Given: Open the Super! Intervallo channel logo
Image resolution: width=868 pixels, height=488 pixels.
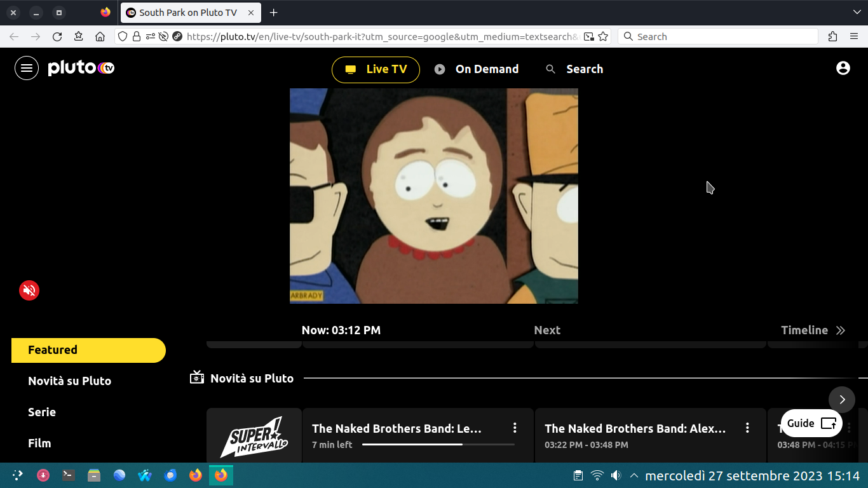Looking at the screenshot, I should pos(254,435).
